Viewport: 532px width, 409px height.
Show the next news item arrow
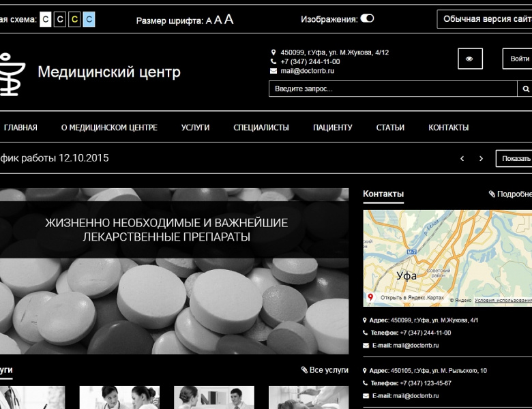pyautogui.click(x=481, y=158)
